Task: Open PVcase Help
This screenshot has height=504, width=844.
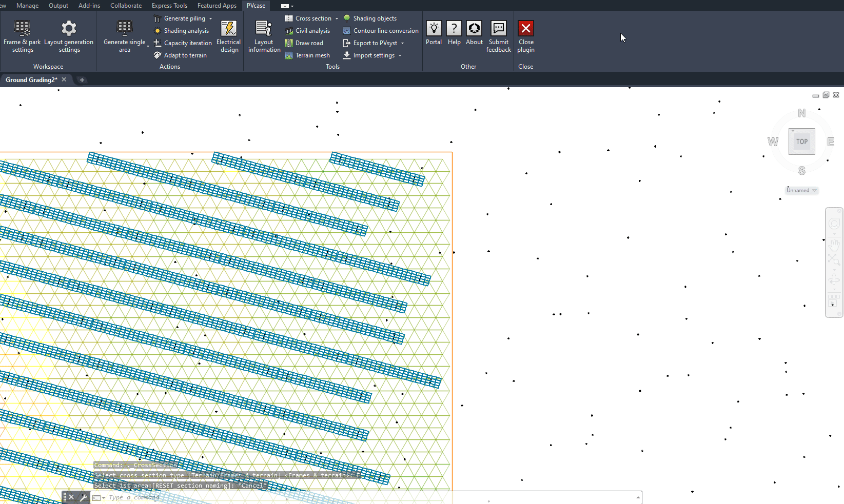Action: tap(454, 33)
